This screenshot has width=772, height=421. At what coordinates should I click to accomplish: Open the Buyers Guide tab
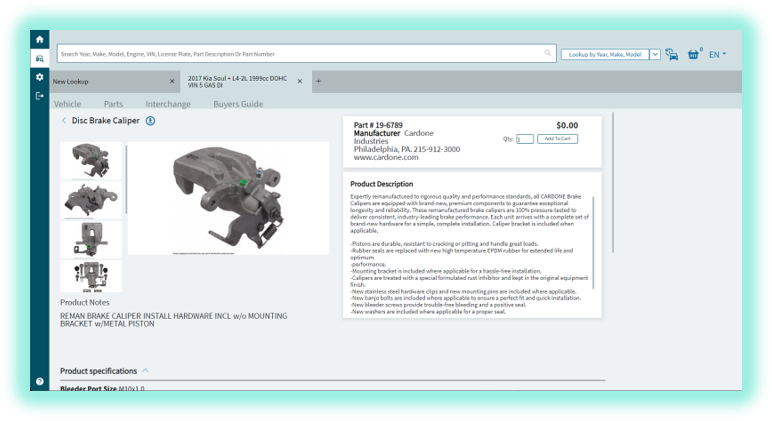pyautogui.click(x=238, y=104)
